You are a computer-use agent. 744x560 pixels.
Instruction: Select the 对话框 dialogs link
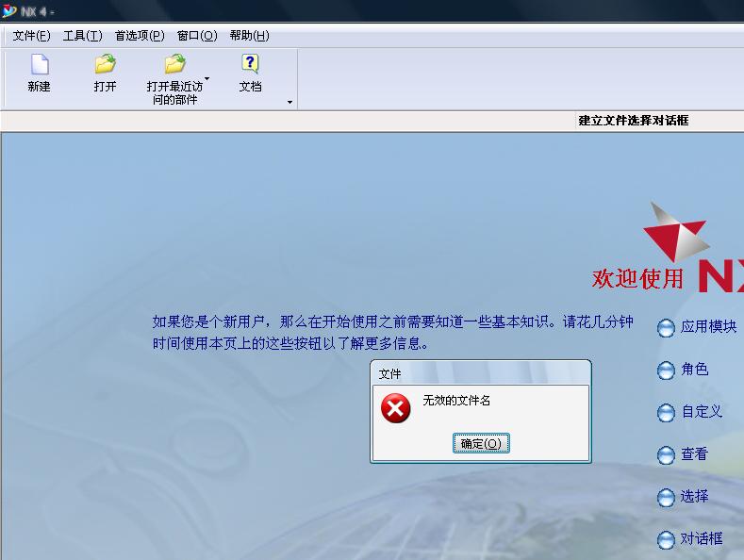[702, 538]
